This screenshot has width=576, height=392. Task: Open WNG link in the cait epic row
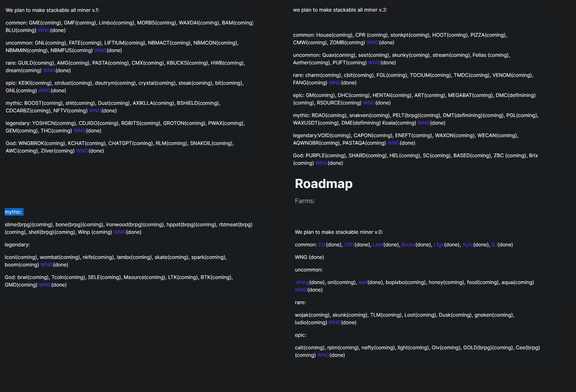tap(323, 355)
